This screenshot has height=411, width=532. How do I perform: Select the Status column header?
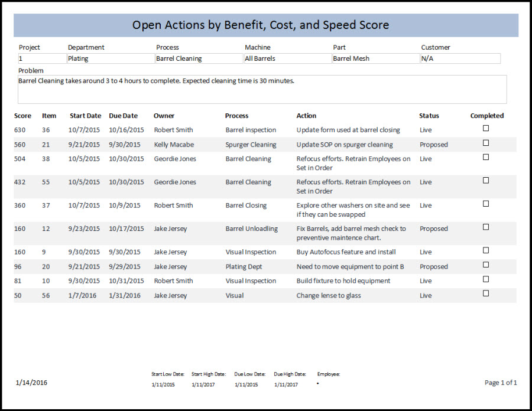[429, 116]
